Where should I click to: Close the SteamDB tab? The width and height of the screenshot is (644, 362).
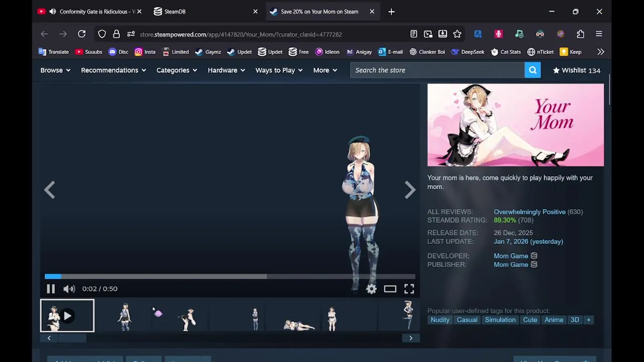pos(255,12)
